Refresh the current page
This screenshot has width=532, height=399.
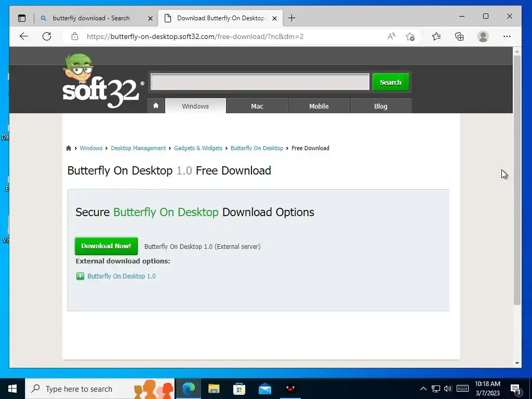tap(47, 36)
